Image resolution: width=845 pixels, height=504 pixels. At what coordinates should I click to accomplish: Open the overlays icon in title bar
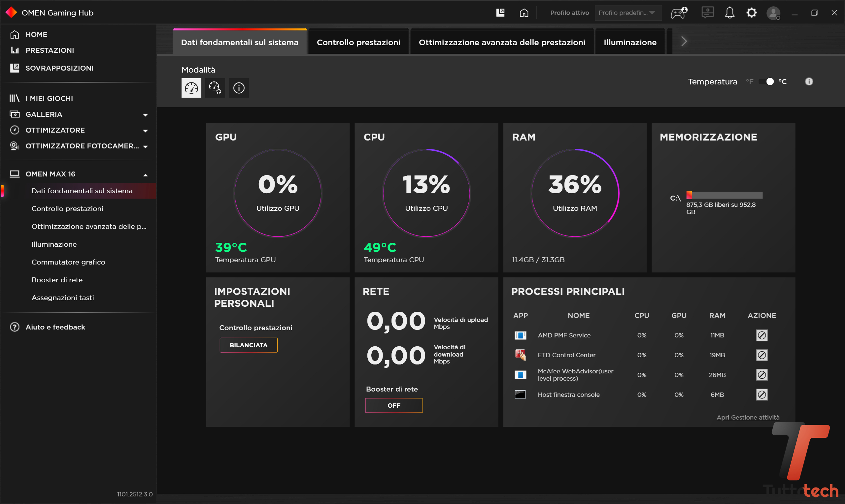click(x=500, y=13)
